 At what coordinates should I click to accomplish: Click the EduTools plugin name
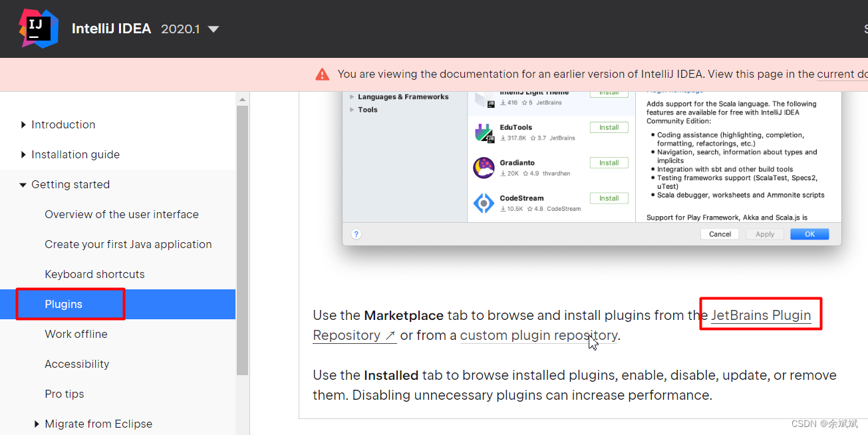(x=516, y=127)
